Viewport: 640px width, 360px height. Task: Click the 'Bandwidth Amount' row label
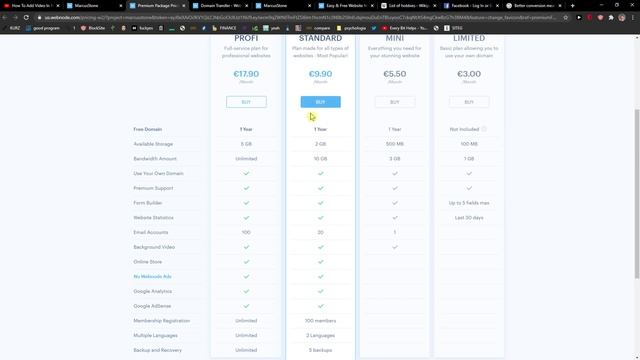[x=155, y=158]
